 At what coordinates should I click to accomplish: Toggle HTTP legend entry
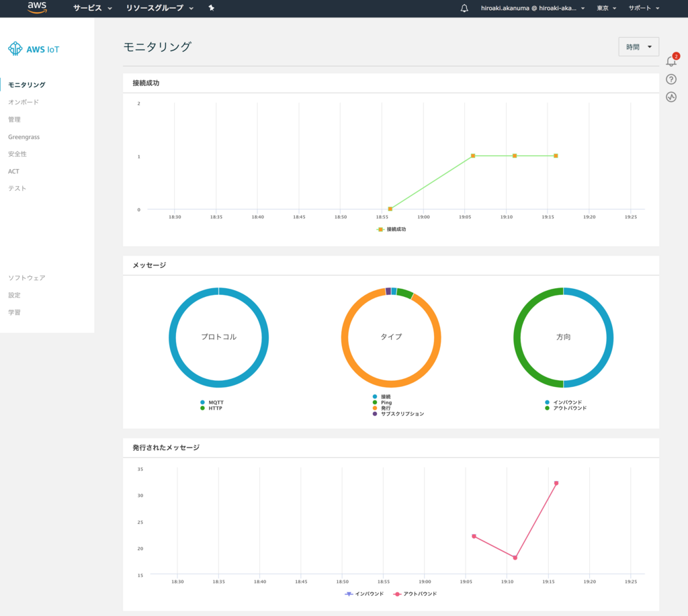click(x=211, y=408)
